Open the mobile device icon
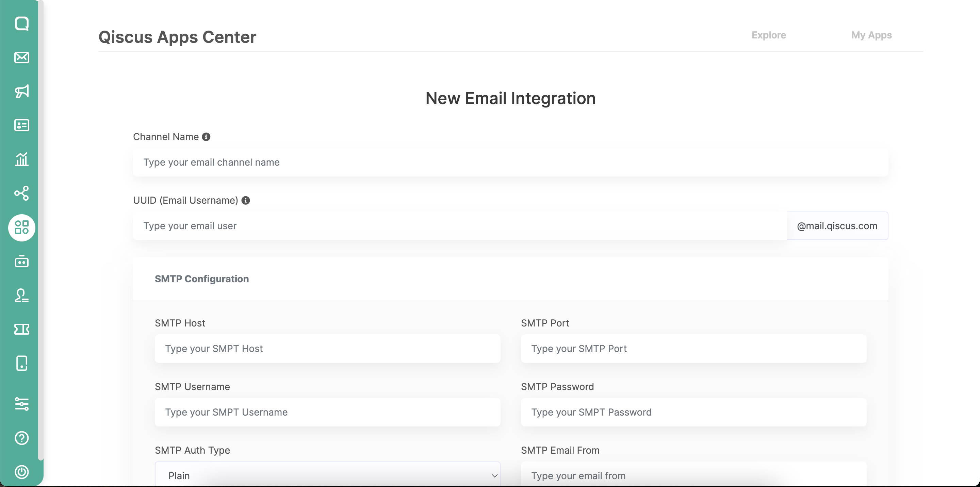Screen dimensions: 980x487 22,364
